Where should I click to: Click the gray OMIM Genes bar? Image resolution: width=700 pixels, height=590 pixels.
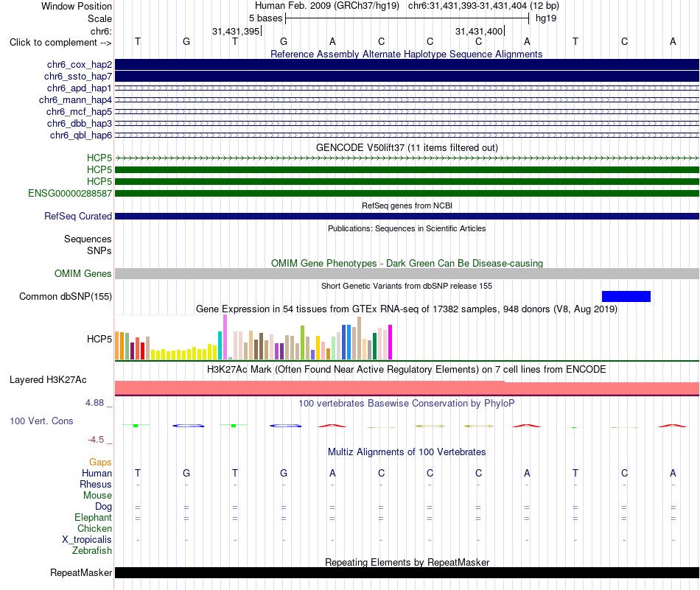pyautogui.click(x=407, y=273)
